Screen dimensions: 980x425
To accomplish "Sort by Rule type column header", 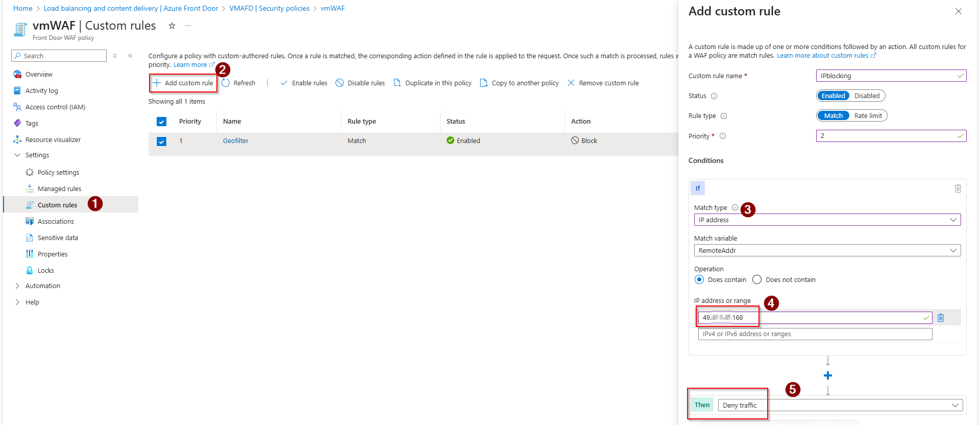I will (361, 121).
